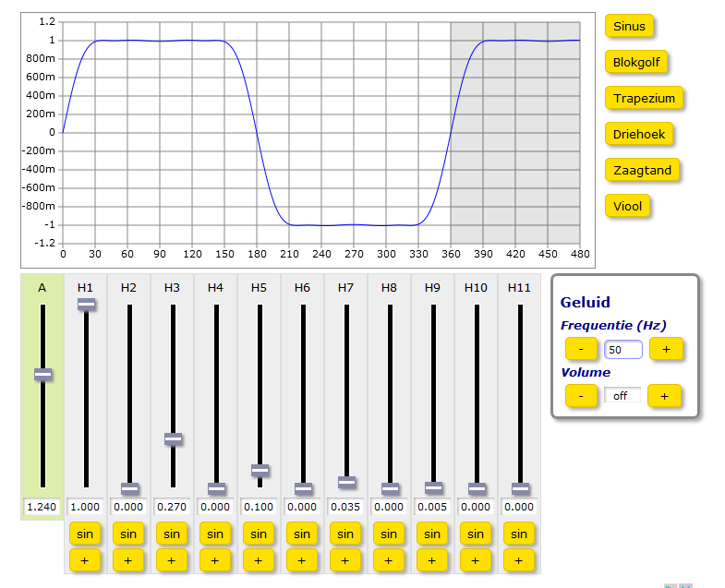Flip the H3 sign plus button
The width and height of the screenshot is (725, 588).
(x=172, y=560)
